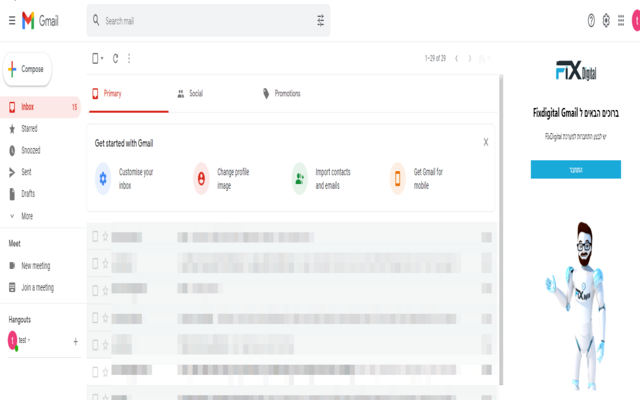Go to the newer page arrow
The image size is (640, 400).
(x=456, y=59)
